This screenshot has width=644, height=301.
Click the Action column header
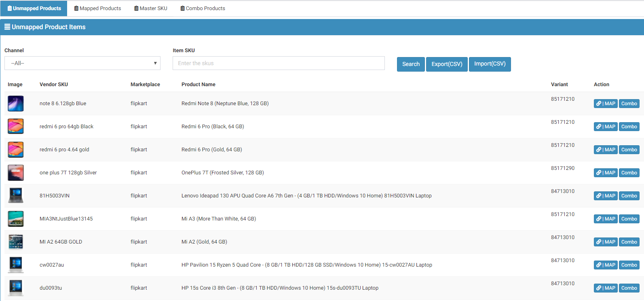click(x=602, y=85)
